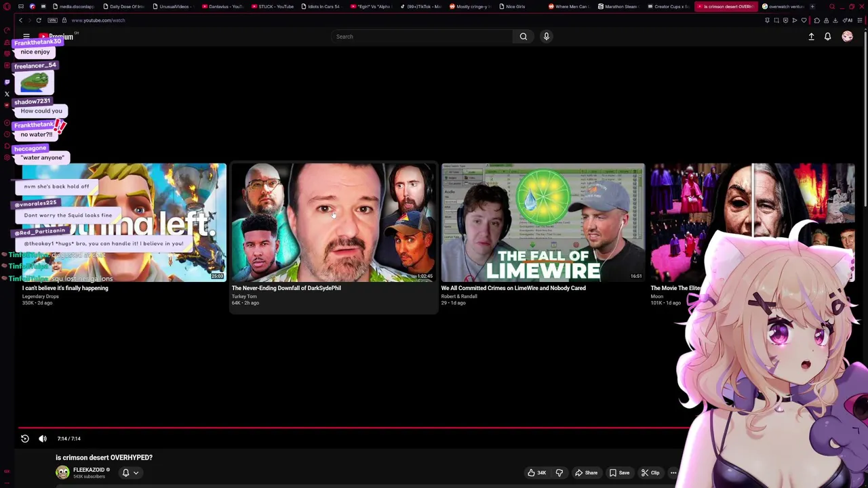The width and height of the screenshot is (868, 488).
Task: Search with voice microphone button
Action: [547, 37]
